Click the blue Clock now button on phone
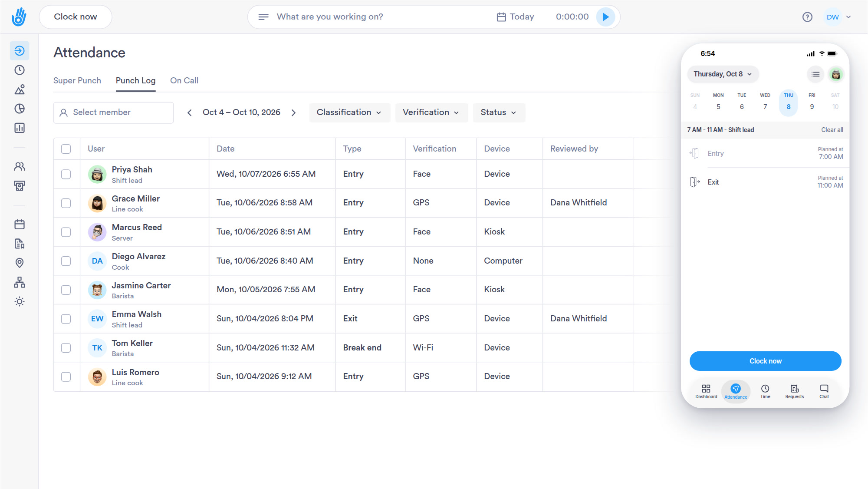Viewport: 868px width, 489px height. pyautogui.click(x=765, y=361)
